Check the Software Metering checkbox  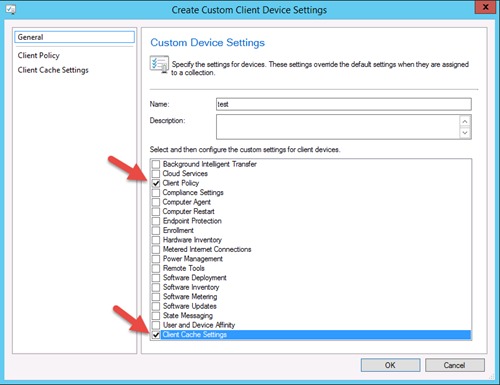pos(156,297)
